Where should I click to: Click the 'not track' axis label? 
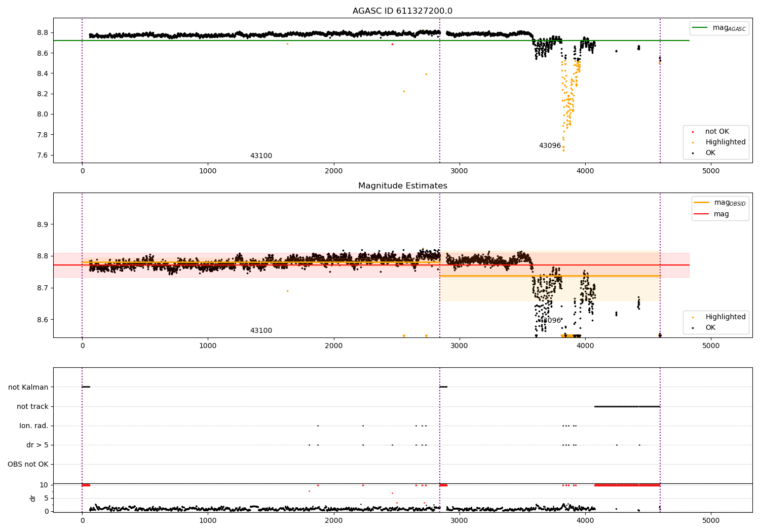click(x=32, y=406)
